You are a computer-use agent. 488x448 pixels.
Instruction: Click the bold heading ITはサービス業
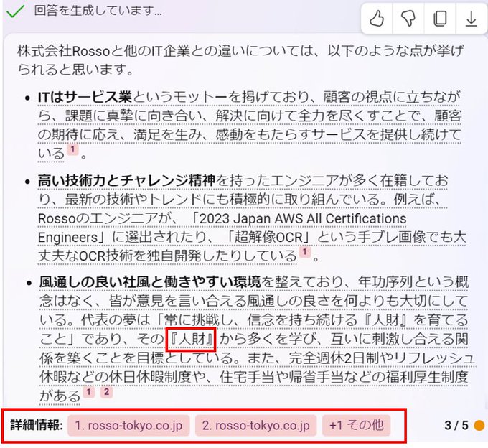(x=85, y=97)
